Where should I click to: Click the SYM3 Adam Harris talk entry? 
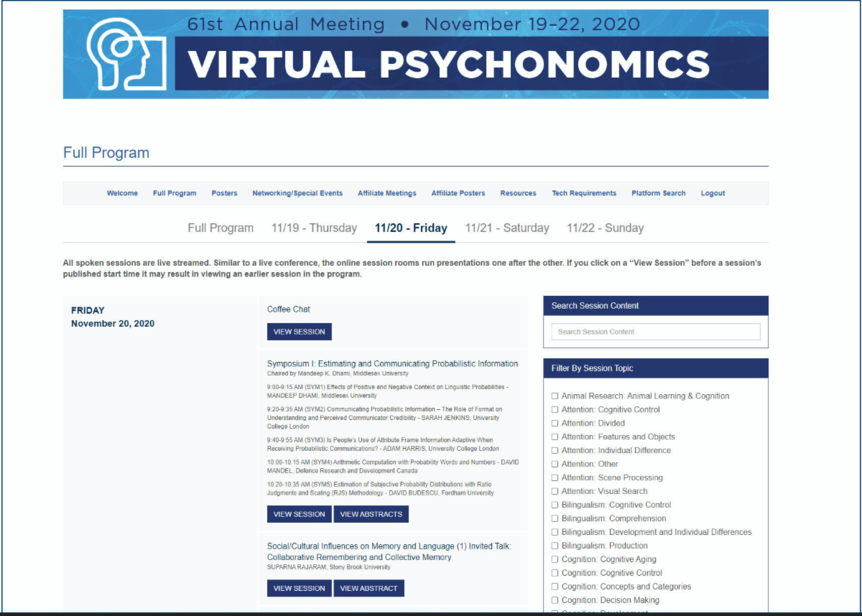(x=383, y=444)
